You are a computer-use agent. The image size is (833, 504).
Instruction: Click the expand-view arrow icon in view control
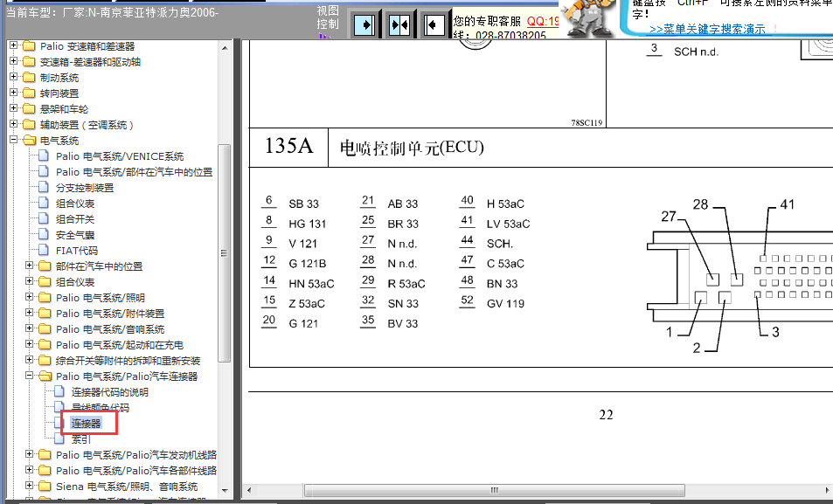click(x=364, y=24)
